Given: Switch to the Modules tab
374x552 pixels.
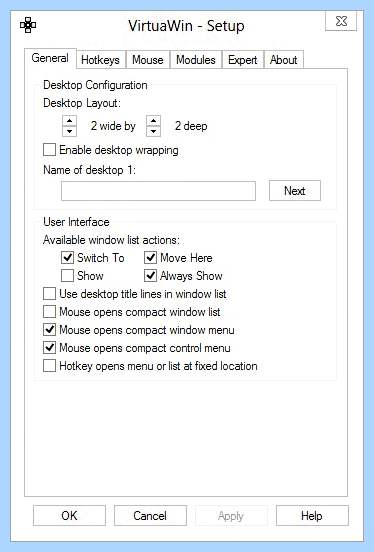Looking at the screenshot, I should click(196, 60).
